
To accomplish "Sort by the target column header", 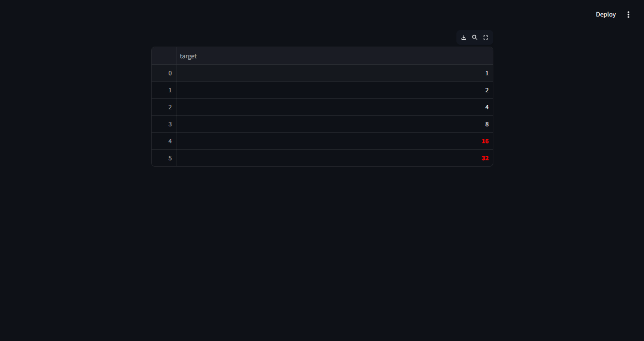I will tap(334, 56).
